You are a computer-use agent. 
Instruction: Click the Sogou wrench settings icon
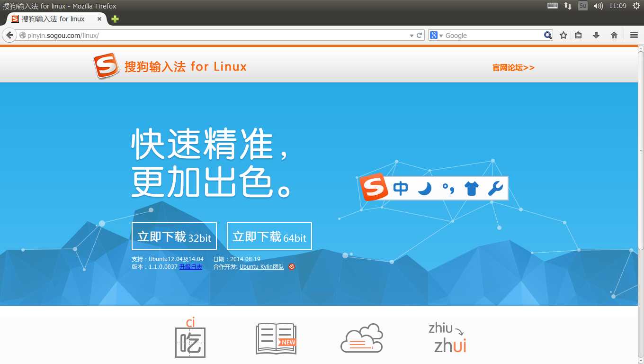click(x=495, y=188)
